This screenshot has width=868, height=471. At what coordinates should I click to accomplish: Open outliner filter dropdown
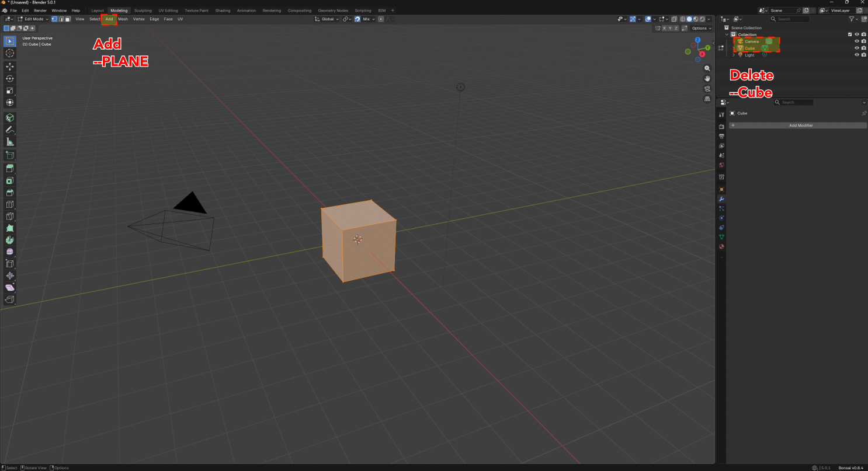pos(854,19)
